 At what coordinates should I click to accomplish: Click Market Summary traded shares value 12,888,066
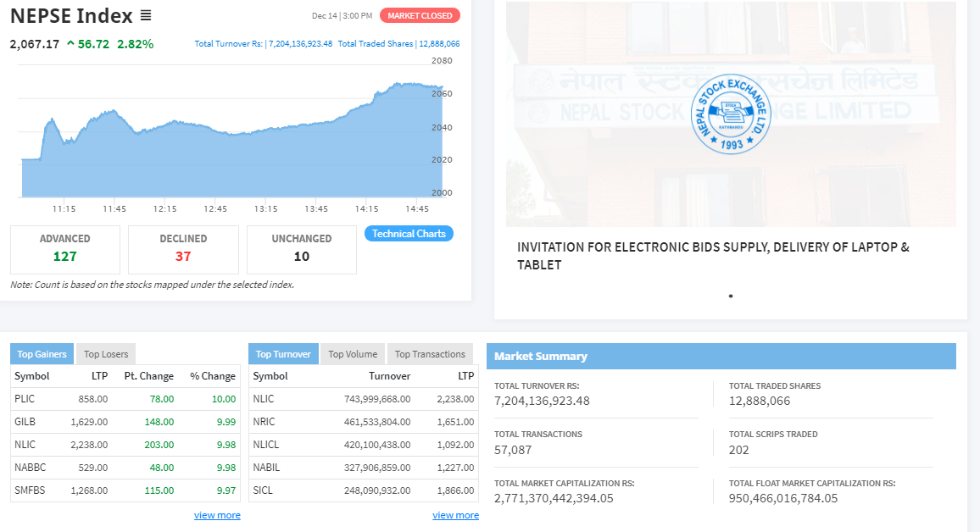pos(760,401)
